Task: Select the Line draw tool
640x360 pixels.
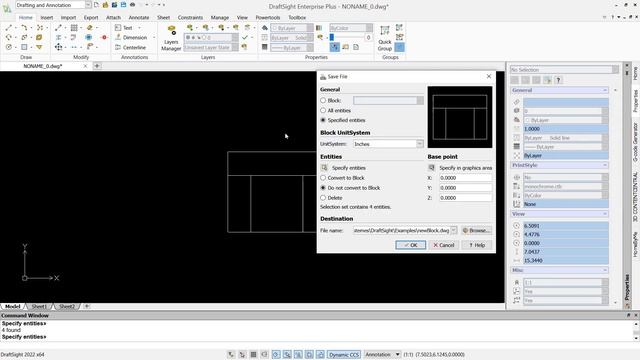Action: (x=9, y=28)
